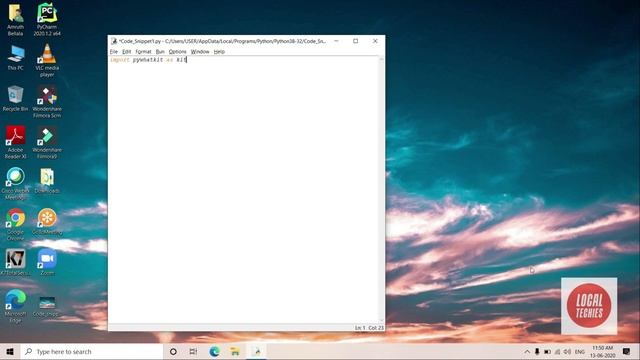
Task: Select the Microsoft Edge desktop shortcut
Action: pos(16,306)
